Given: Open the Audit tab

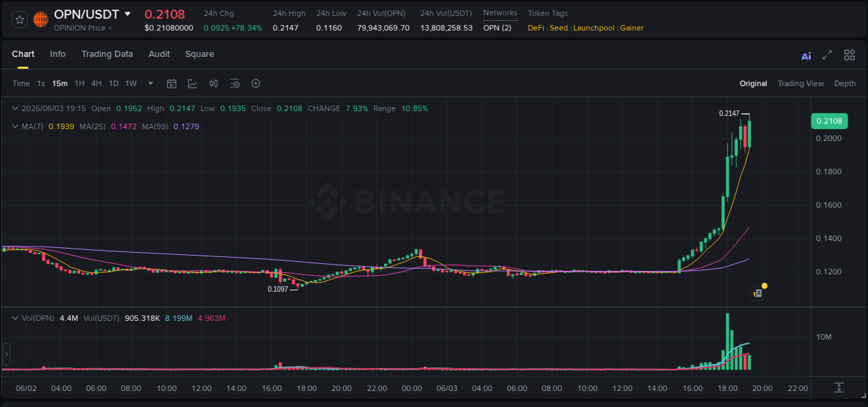Looking at the screenshot, I should 159,54.
